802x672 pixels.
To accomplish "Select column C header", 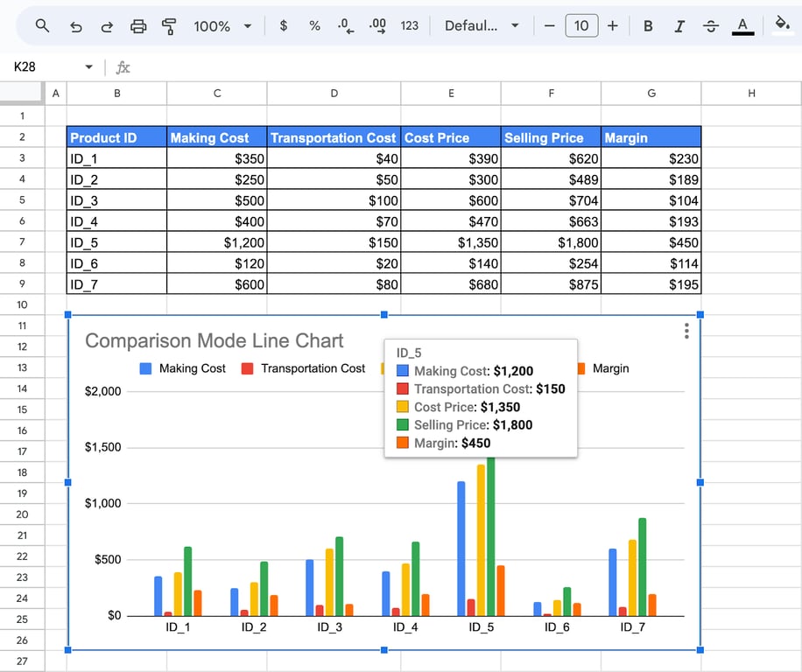I will click(x=217, y=93).
